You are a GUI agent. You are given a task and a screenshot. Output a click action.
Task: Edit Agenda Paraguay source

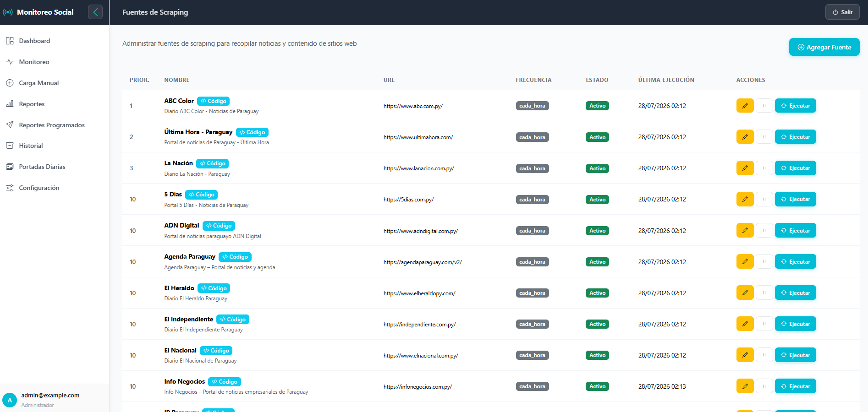(x=745, y=261)
